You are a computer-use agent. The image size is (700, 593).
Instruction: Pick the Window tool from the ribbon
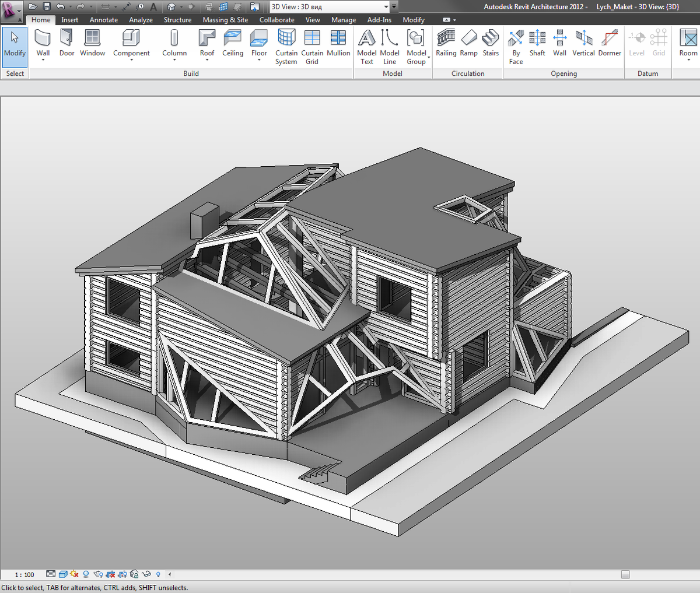point(93,43)
